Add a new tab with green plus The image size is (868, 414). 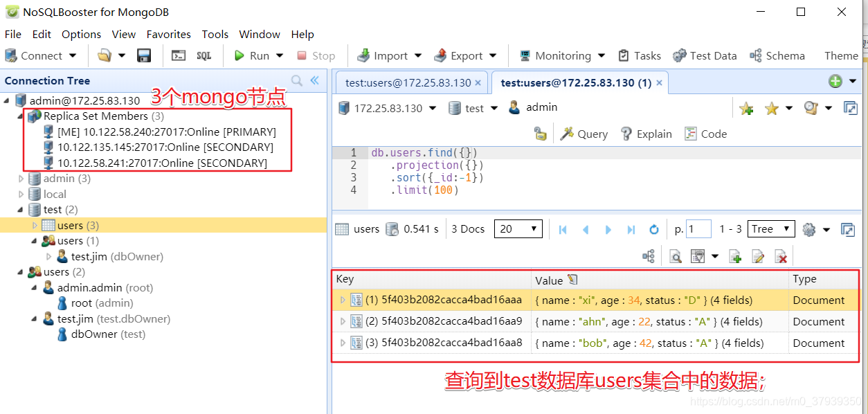coord(835,81)
